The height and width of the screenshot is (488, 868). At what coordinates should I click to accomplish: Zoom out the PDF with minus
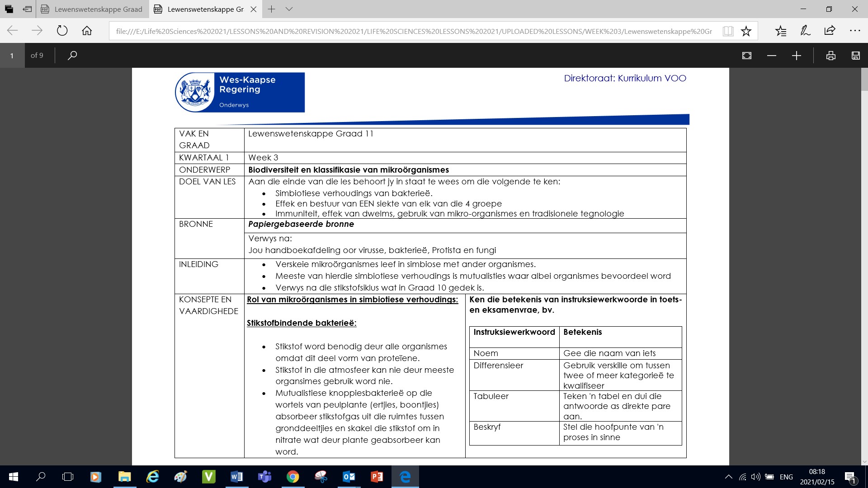tap(772, 56)
